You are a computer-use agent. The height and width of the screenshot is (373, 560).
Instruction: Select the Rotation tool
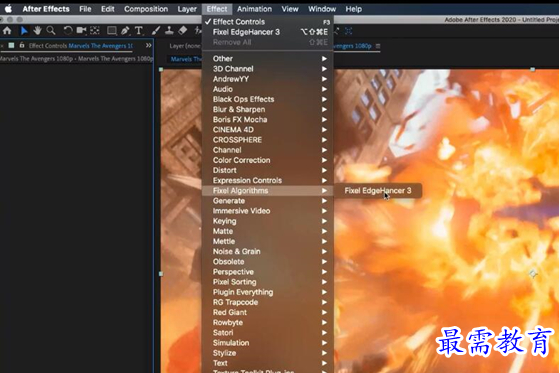point(68,31)
